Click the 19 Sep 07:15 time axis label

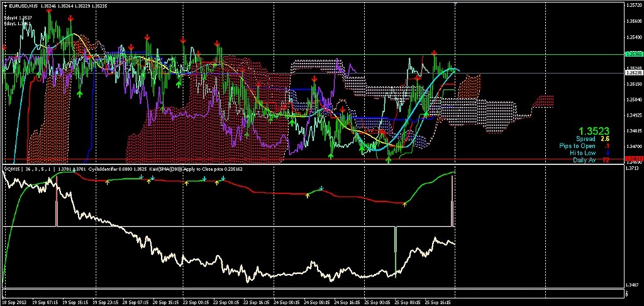[x=45, y=302]
